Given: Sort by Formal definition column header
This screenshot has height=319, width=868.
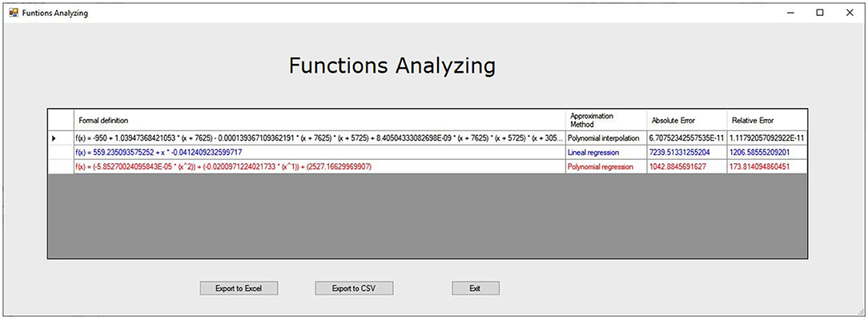Looking at the screenshot, I should (x=319, y=120).
